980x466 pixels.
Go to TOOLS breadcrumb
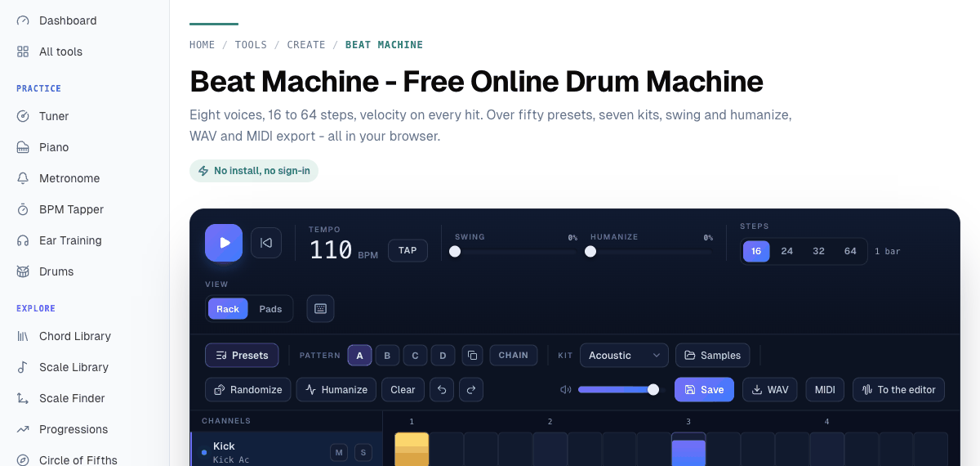coord(251,45)
